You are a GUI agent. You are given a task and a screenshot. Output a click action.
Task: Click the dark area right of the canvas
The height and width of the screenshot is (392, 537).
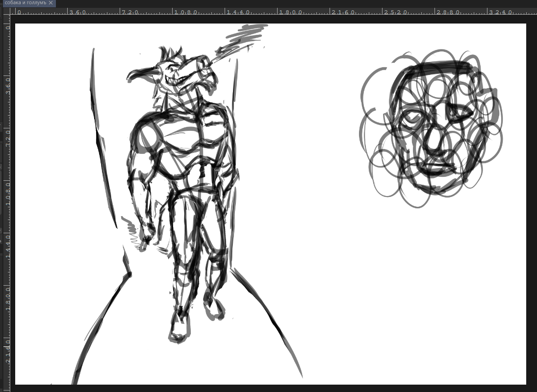click(532, 196)
